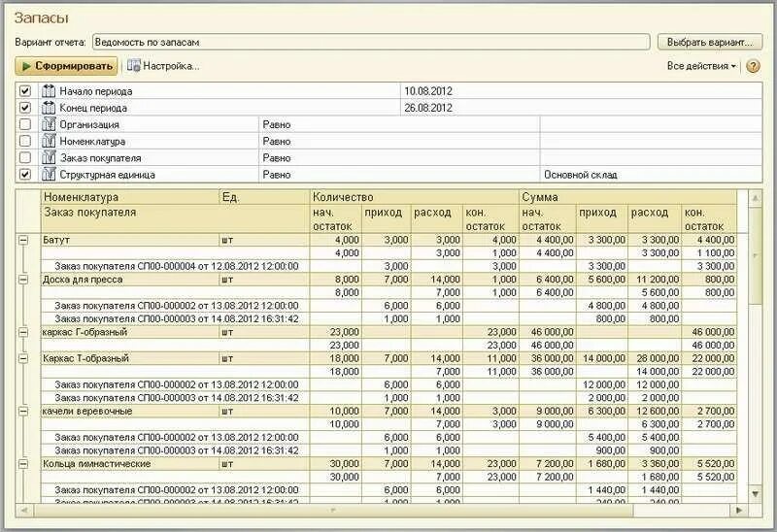The image size is (777, 532).
Task: Select the Каркас Т-образный cell
Action: pyautogui.click(x=130, y=358)
